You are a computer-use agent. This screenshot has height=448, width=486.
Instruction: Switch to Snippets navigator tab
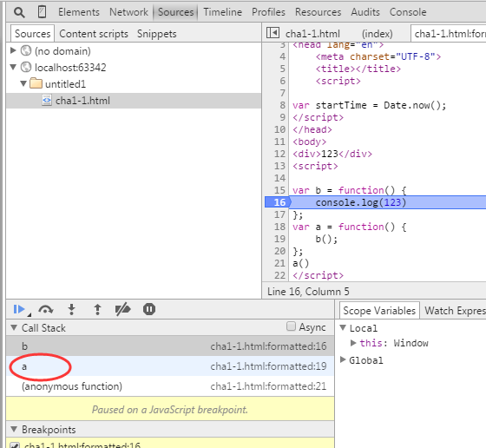[x=157, y=34]
